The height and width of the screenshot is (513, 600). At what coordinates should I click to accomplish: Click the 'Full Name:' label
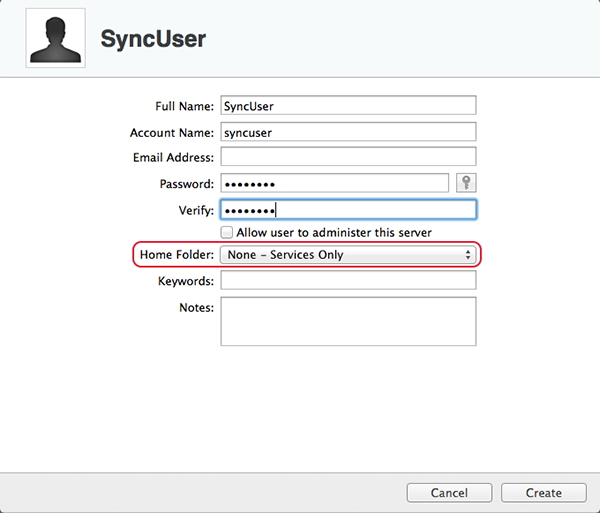click(x=184, y=106)
